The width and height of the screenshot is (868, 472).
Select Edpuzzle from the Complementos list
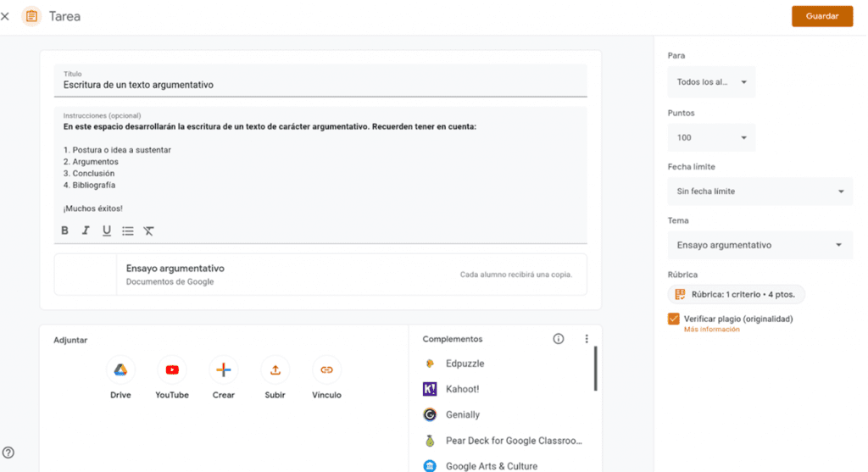[465, 364]
